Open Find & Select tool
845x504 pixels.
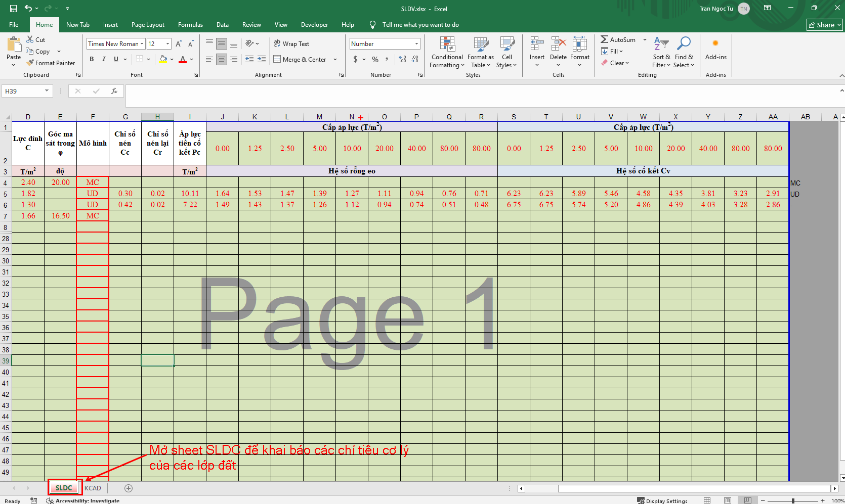point(684,52)
